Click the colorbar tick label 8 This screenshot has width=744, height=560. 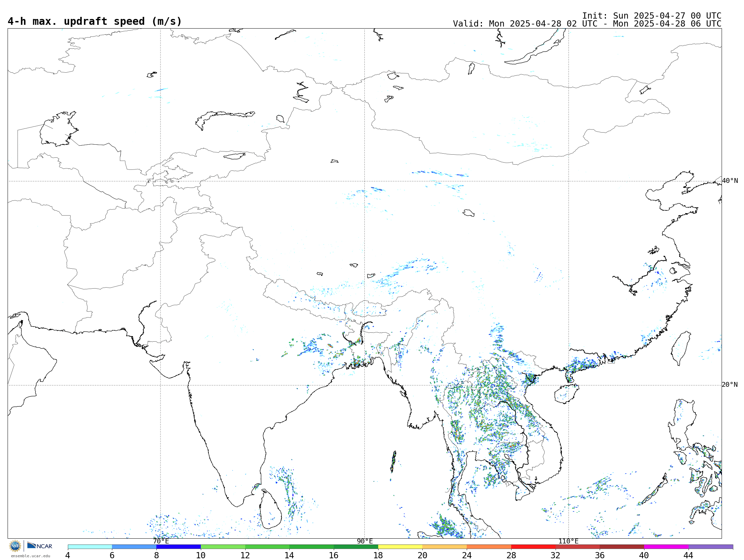[x=156, y=555]
